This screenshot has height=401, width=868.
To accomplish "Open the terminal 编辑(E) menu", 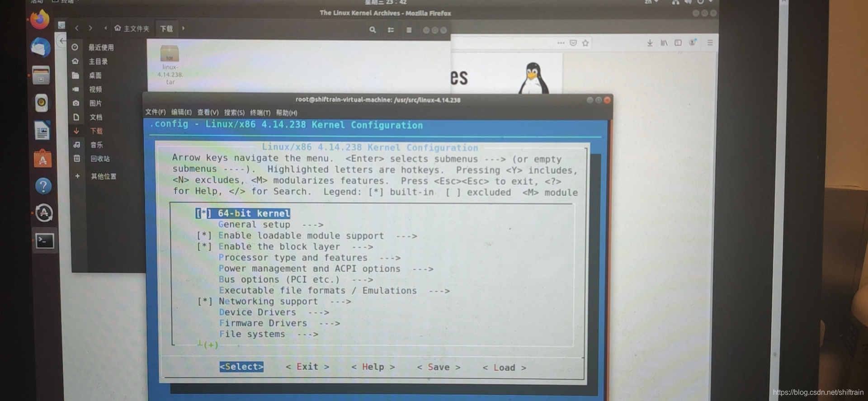I will 181,112.
